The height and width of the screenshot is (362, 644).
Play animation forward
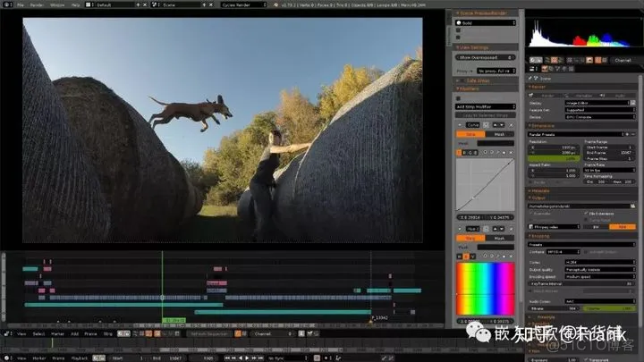pos(247,358)
